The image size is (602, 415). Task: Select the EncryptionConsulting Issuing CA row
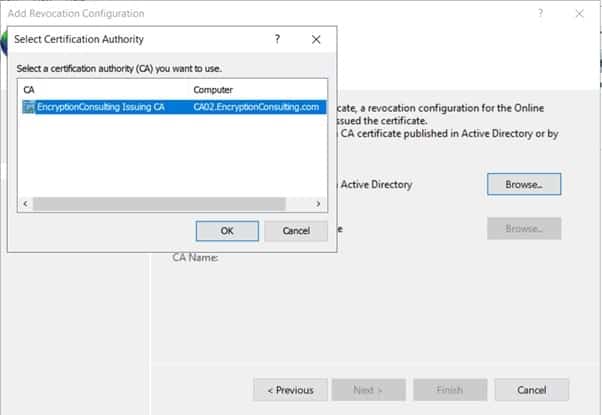pos(101,105)
